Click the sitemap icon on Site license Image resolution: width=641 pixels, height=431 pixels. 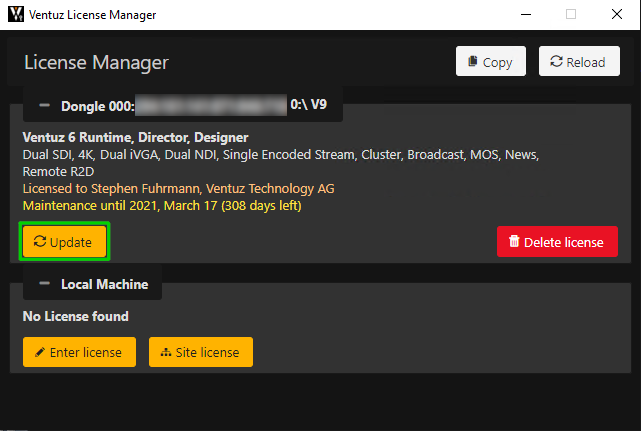tap(166, 352)
